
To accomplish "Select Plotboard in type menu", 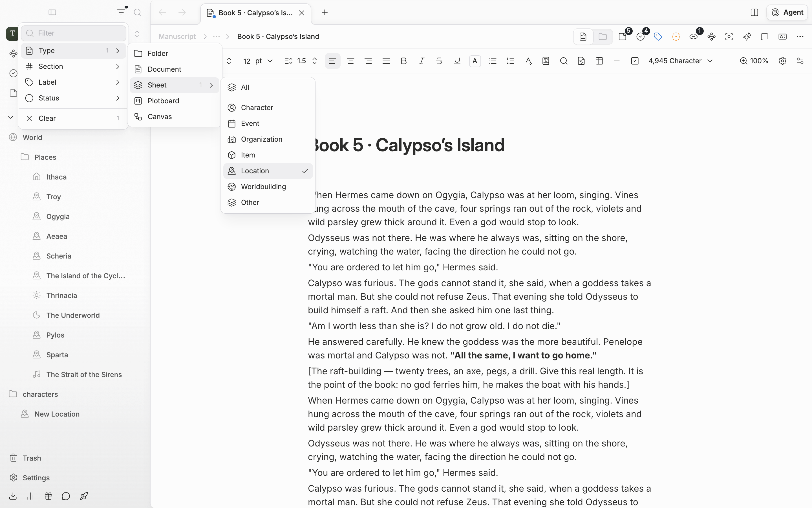I will point(175,101).
